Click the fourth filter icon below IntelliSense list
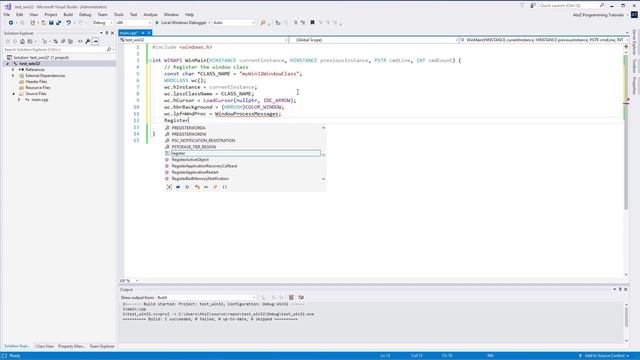The image size is (640, 360). (x=197, y=187)
